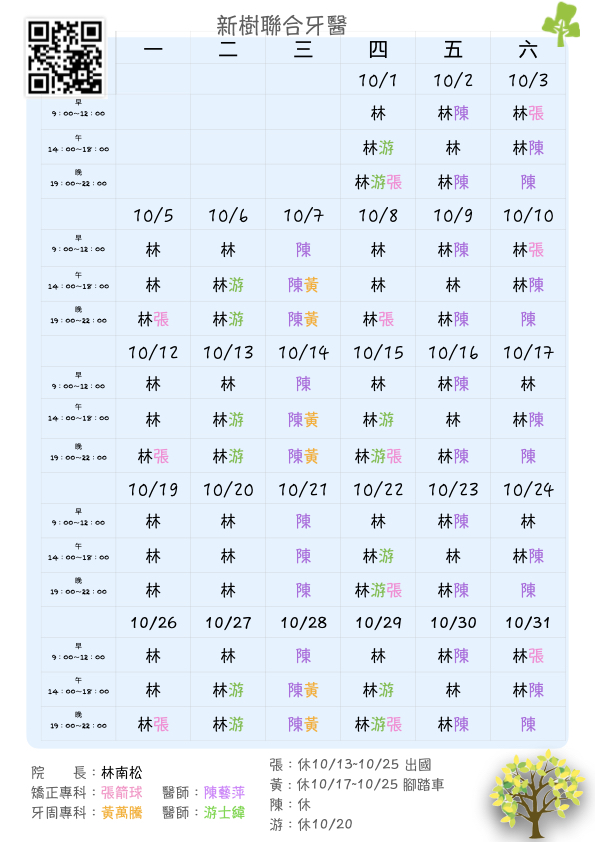
Task: Click the 10/20 date cell
Action: 228,490
